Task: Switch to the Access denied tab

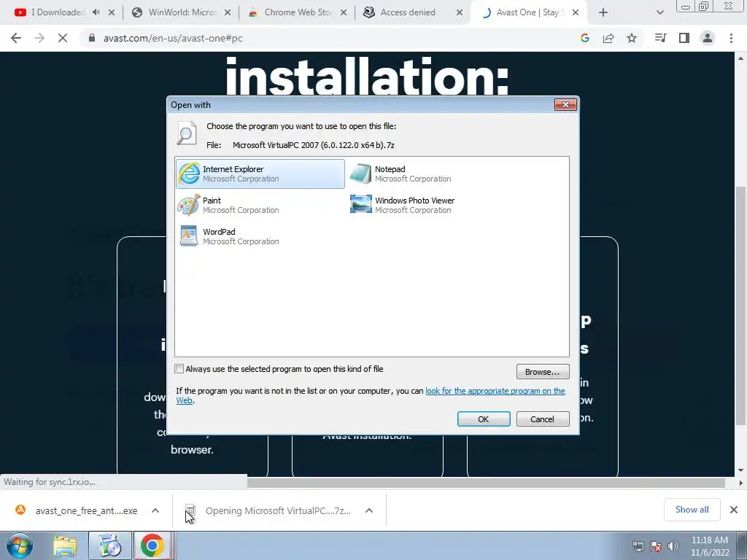Action: click(414, 12)
